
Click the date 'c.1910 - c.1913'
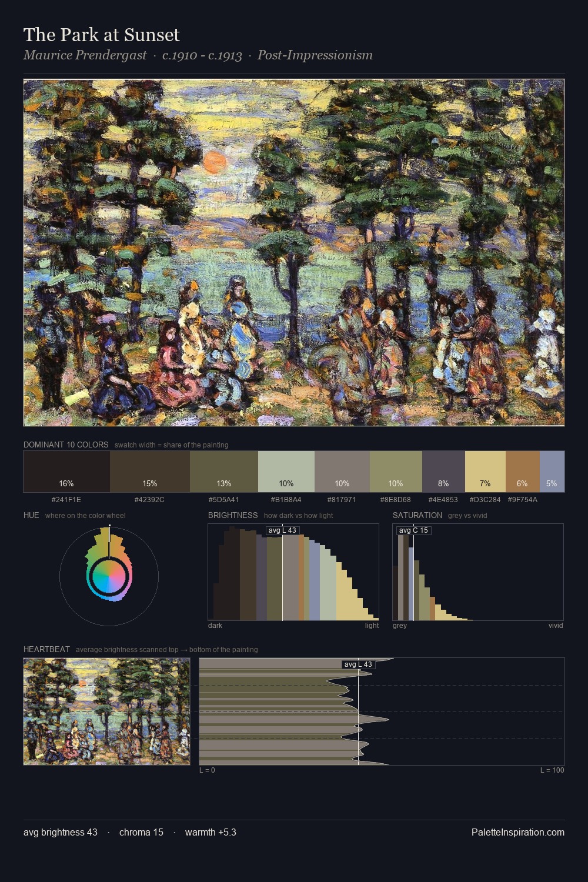click(202, 55)
